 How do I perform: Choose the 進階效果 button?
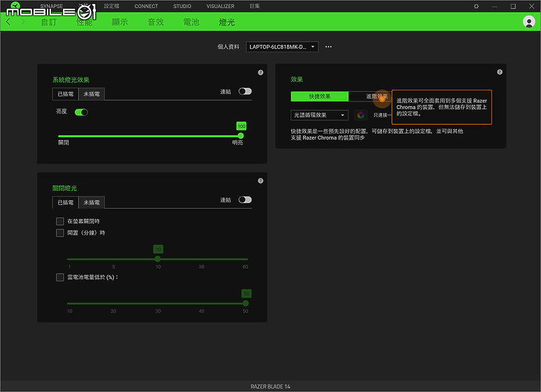coord(377,96)
